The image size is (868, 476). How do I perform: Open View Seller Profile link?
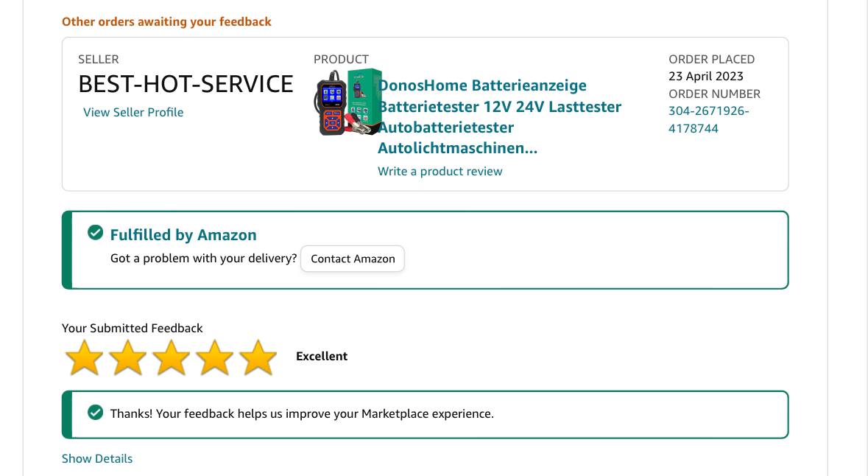pyautogui.click(x=133, y=112)
